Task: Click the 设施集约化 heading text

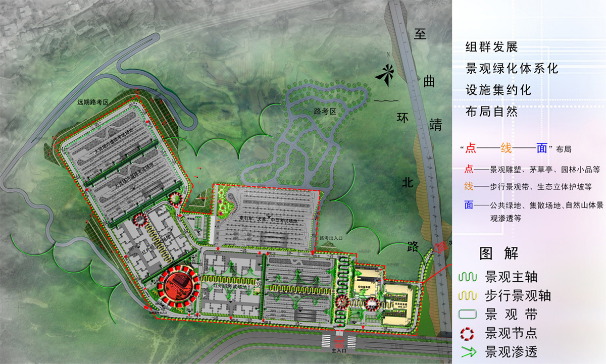Action: click(498, 90)
